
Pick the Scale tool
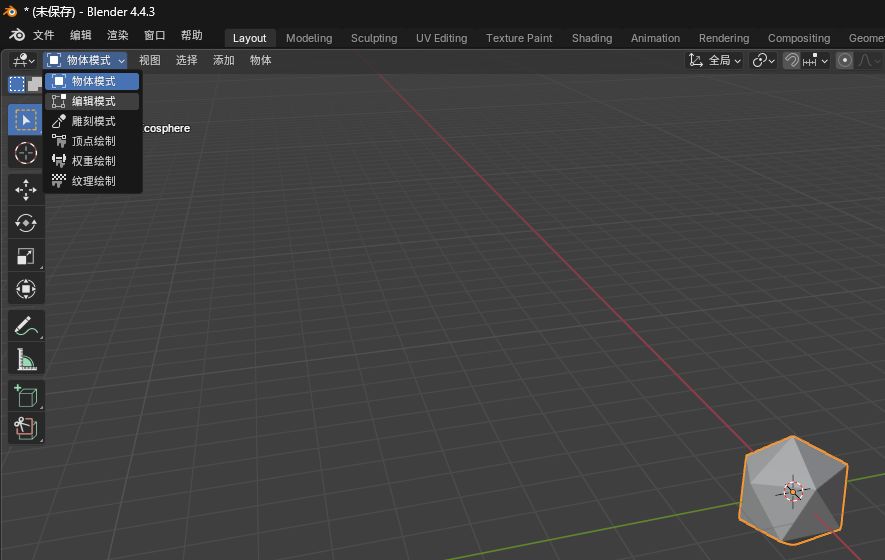[x=26, y=256]
